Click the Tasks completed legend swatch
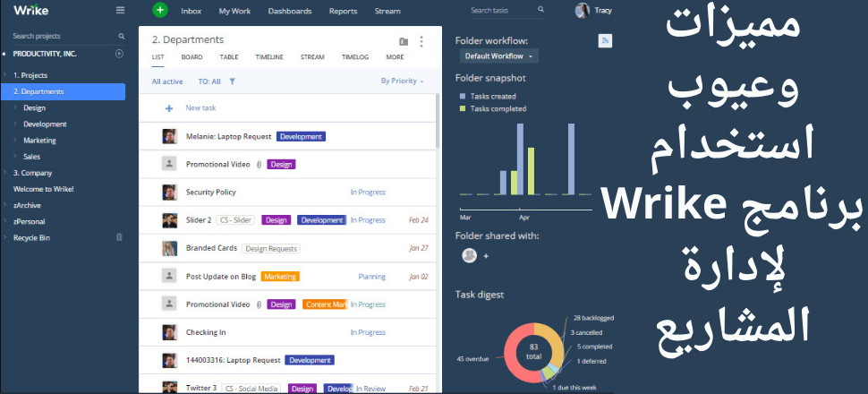The height and width of the screenshot is (394, 868). (463, 109)
